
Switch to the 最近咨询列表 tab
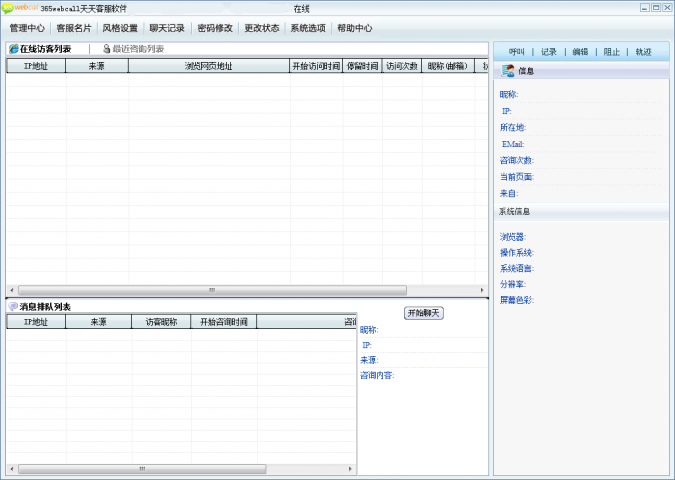coord(138,49)
